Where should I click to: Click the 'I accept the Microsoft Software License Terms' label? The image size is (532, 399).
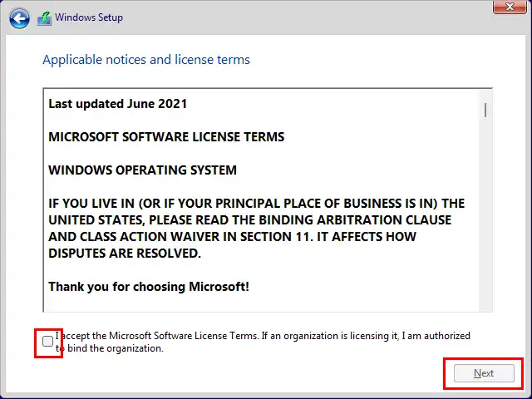coord(263,342)
